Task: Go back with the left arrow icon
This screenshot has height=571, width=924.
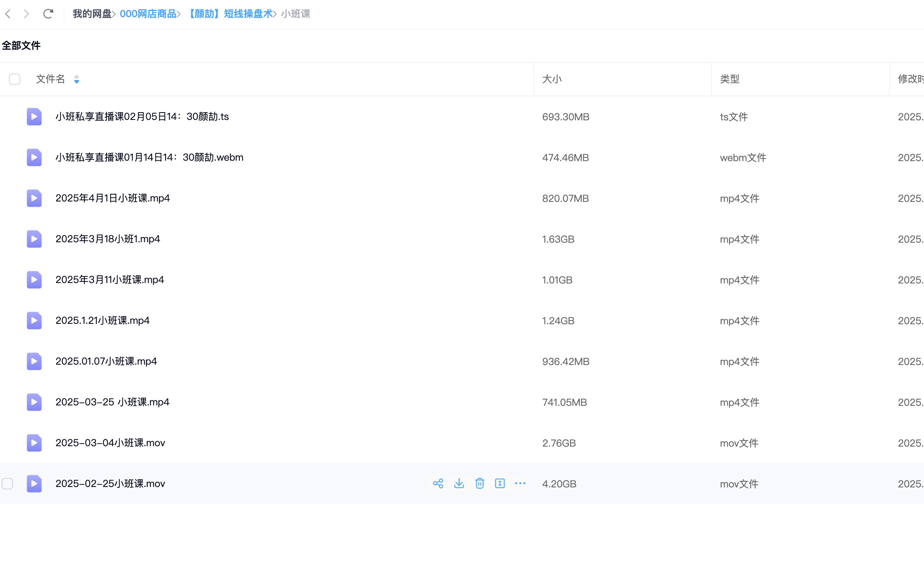Action: tap(8, 14)
